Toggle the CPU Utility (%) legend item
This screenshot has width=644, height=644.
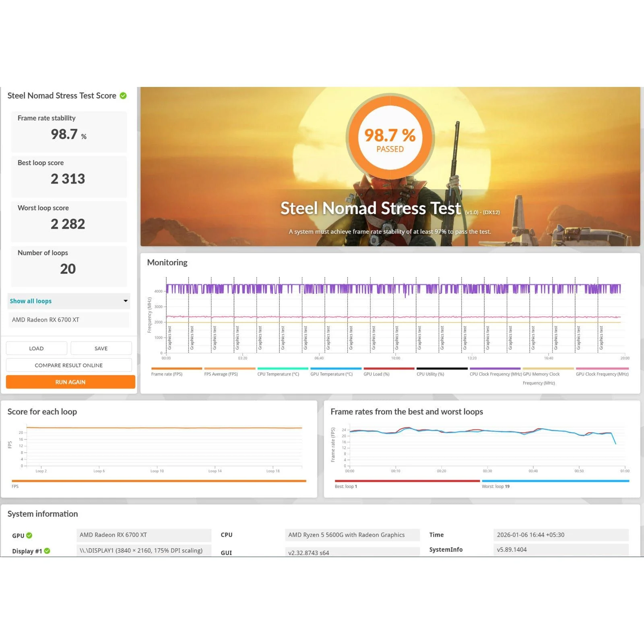click(442, 372)
